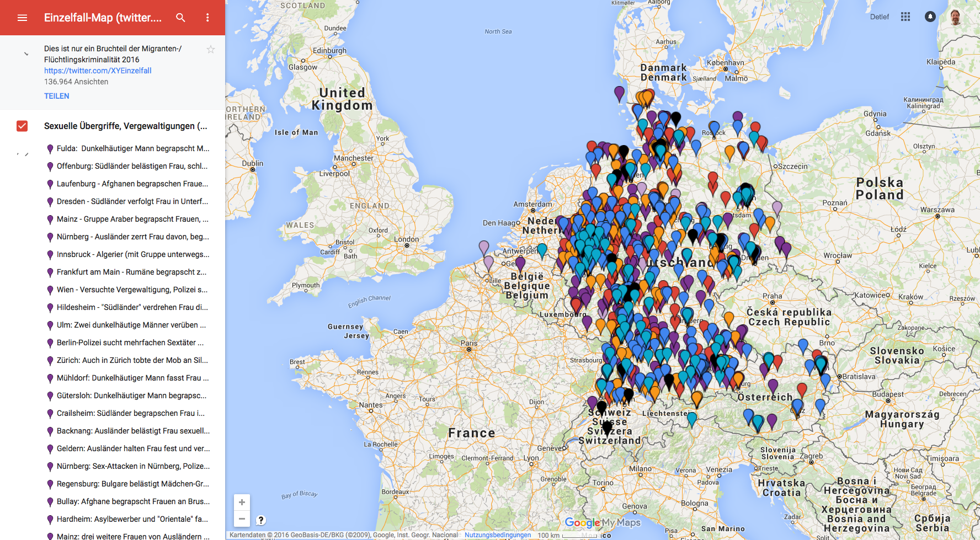Open 'Nürnberg: Sex-Attacken' list entry
Viewport: 980px width, 540px height.
point(133,466)
